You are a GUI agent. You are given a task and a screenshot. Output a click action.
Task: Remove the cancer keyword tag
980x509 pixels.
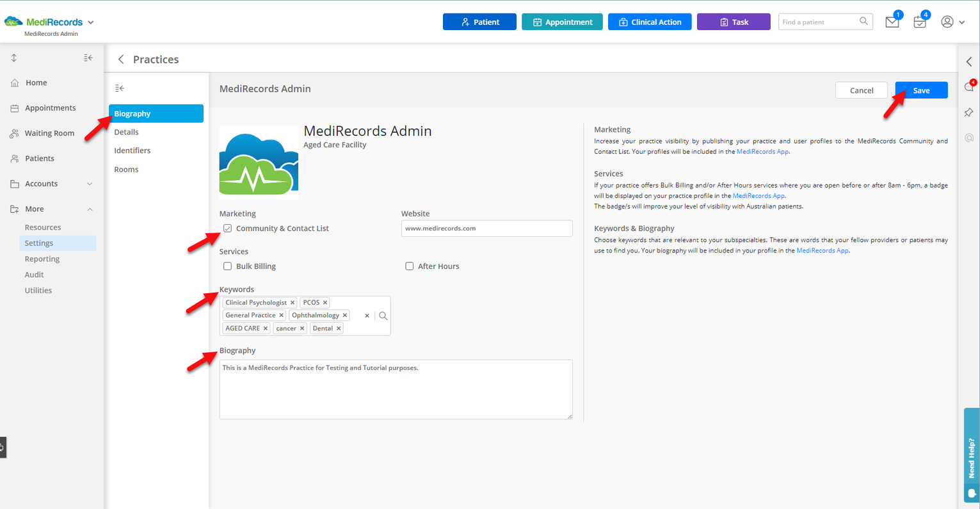(x=302, y=328)
